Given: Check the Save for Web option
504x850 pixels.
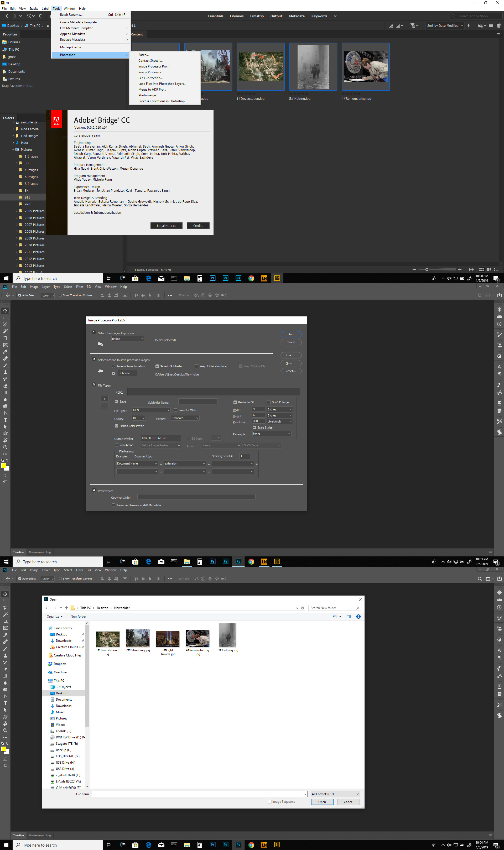Looking at the screenshot, I should click(176, 410).
